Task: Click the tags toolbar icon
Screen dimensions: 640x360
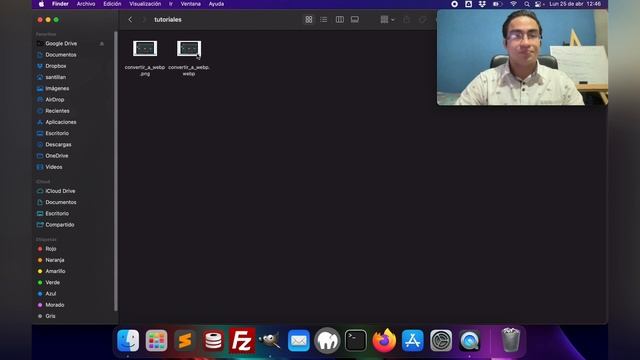Action: point(422,20)
